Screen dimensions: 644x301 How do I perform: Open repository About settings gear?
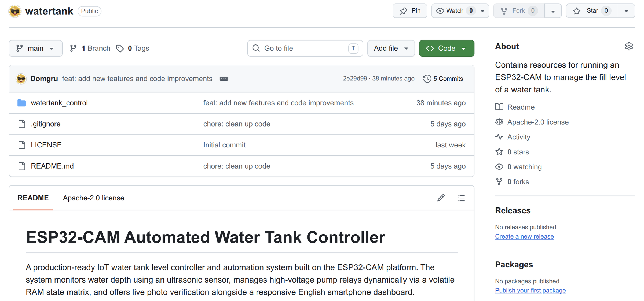(629, 46)
